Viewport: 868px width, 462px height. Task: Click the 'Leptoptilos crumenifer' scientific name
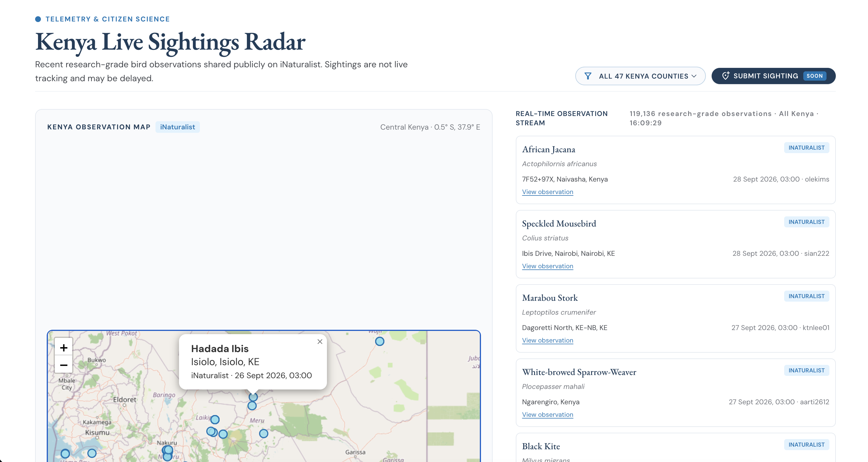coord(559,312)
